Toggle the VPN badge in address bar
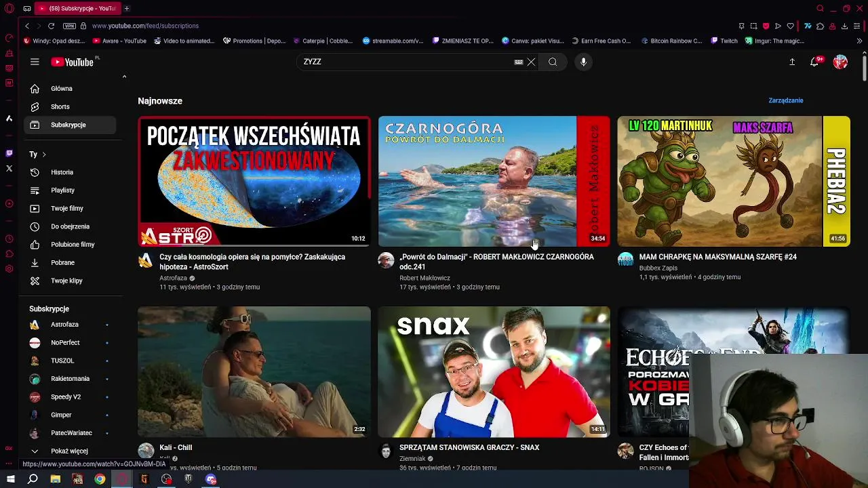The image size is (868, 488). [69, 26]
